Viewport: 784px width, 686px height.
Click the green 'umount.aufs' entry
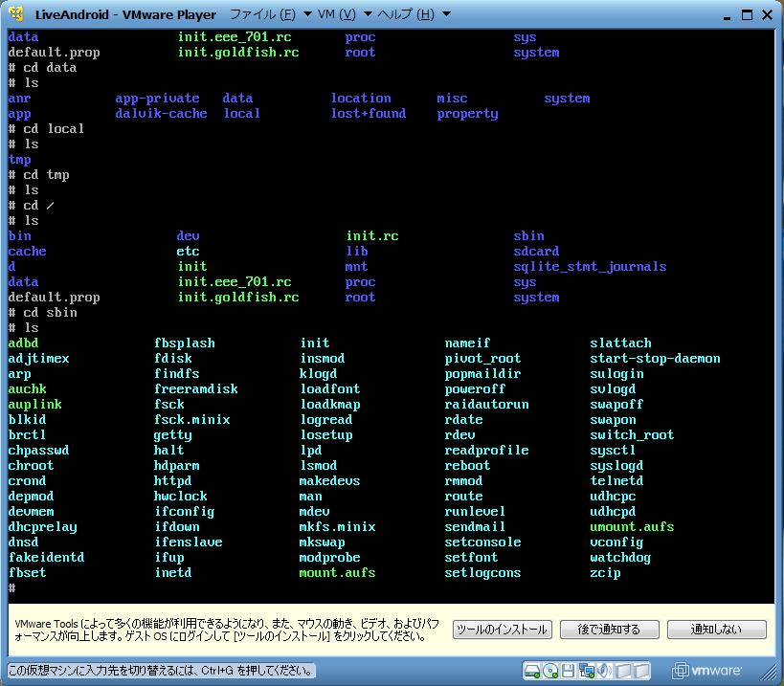(x=632, y=526)
